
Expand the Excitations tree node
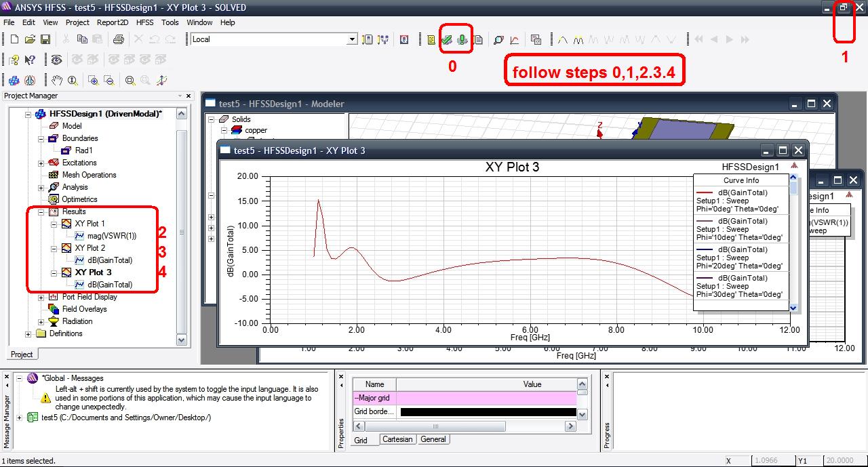41,163
